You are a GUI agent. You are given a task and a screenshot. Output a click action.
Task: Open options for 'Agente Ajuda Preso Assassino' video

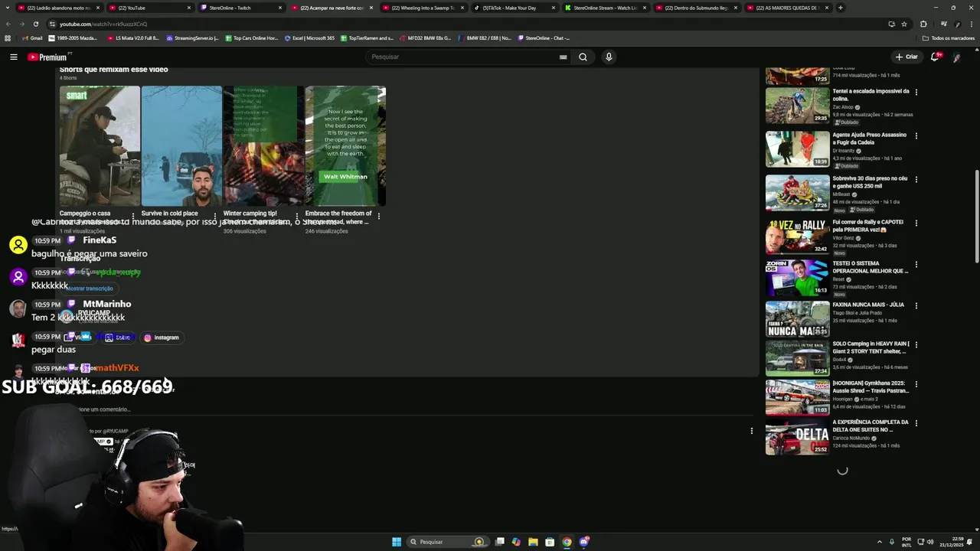click(916, 135)
